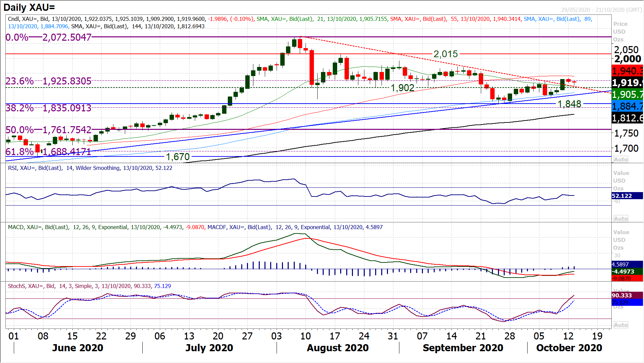644x363 pixels.
Task: Click the July 2020 month label
Action: pyautogui.click(x=209, y=348)
